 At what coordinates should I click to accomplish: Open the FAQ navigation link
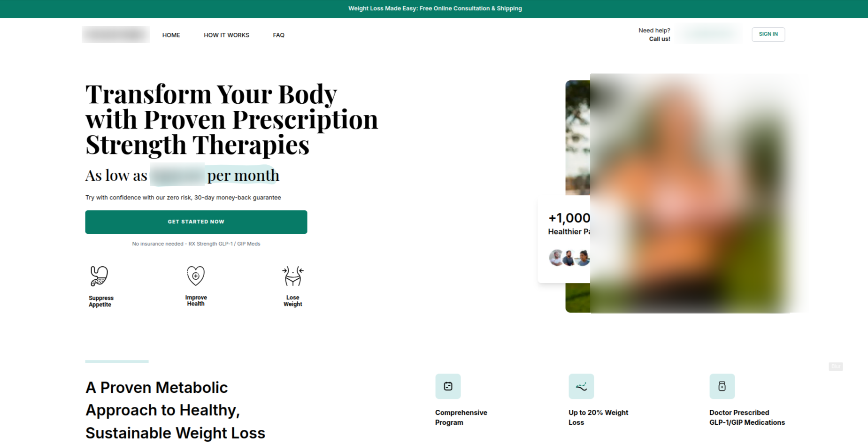point(279,35)
